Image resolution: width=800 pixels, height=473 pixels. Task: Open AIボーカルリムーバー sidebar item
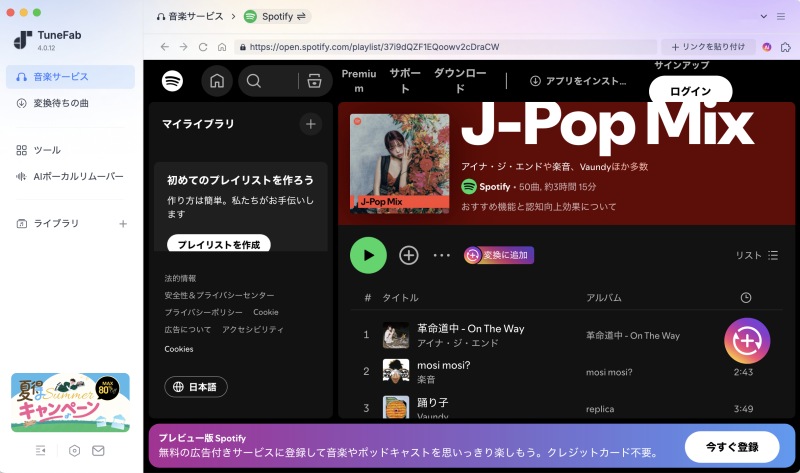tap(70, 177)
